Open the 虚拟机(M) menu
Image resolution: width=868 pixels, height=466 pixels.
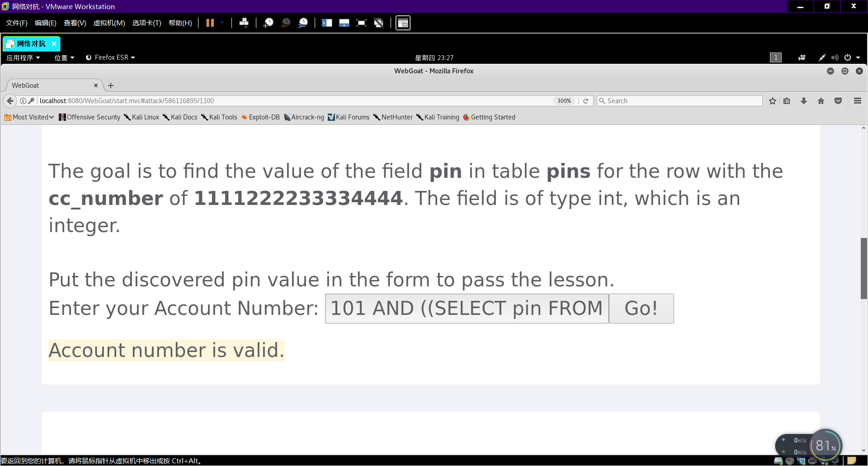(109, 23)
